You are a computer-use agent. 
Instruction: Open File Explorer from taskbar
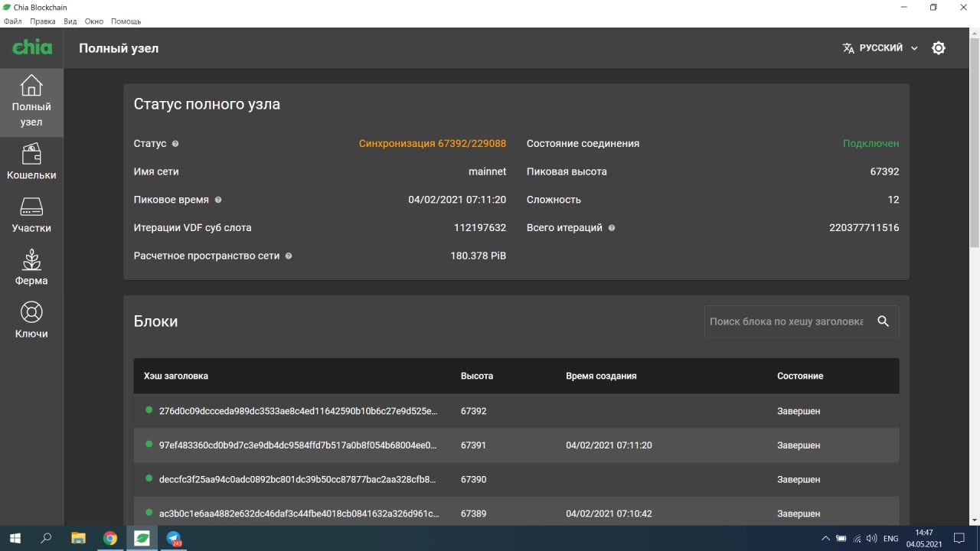(78, 538)
